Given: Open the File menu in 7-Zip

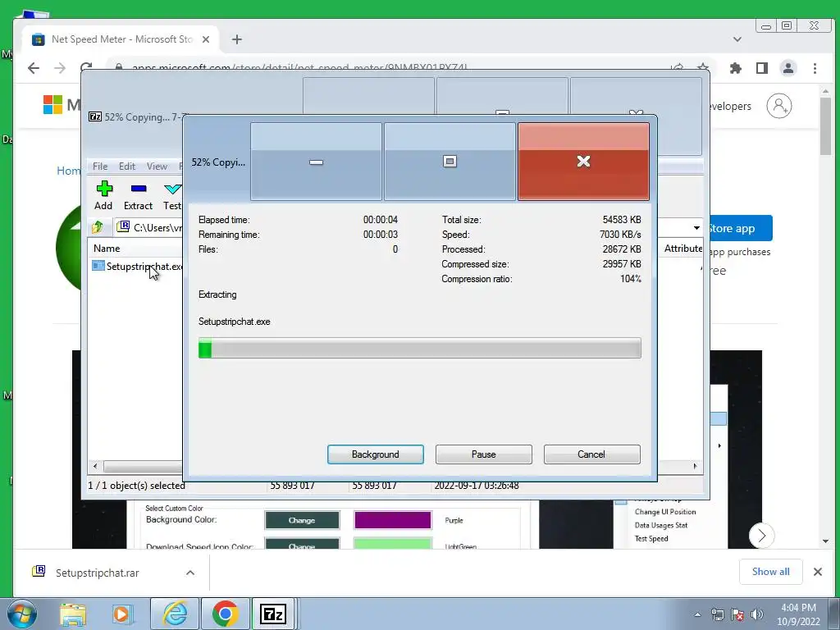Looking at the screenshot, I should [99, 166].
